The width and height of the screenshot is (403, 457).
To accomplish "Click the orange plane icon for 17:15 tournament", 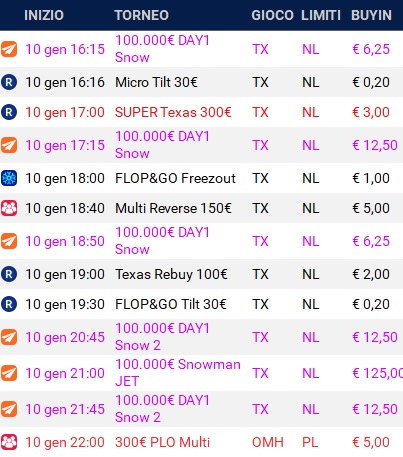I will pyautogui.click(x=9, y=145).
